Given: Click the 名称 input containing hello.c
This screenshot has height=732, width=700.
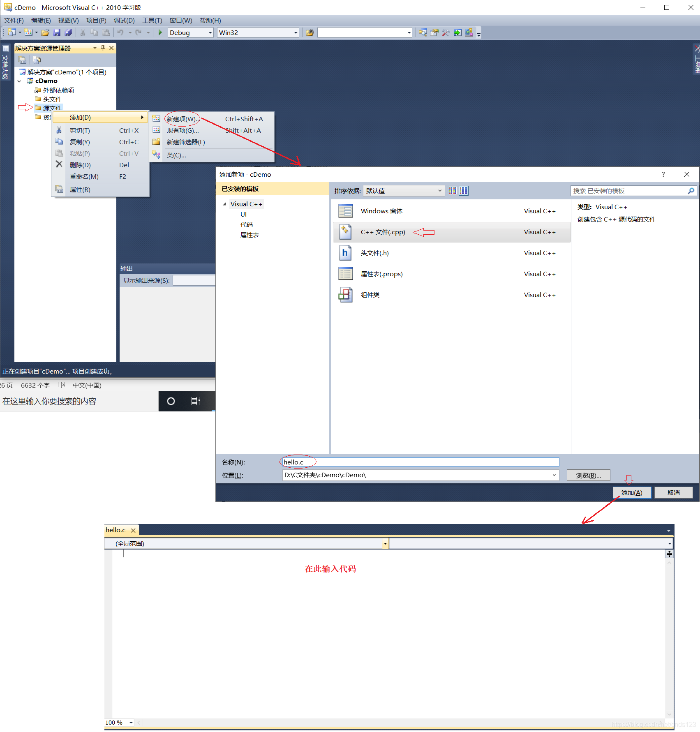Looking at the screenshot, I should coord(420,462).
